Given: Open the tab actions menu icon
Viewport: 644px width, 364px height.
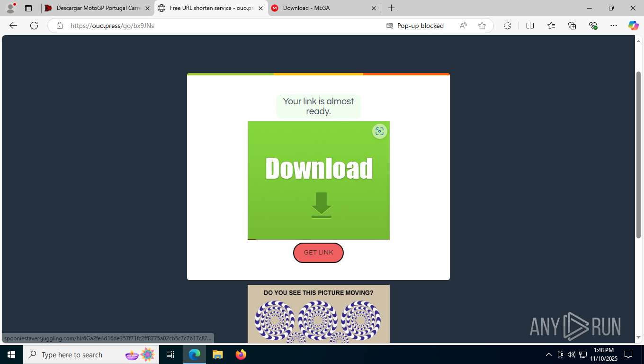Looking at the screenshot, I should [x=28, y=8].
